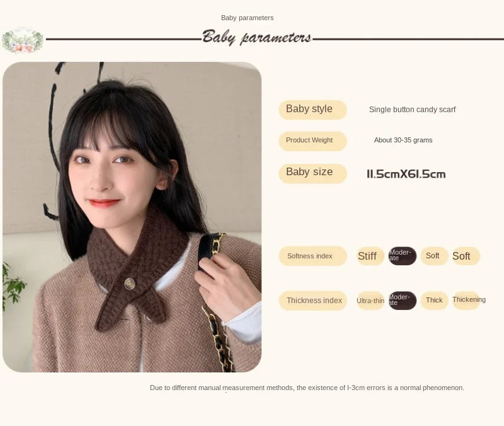Click the model wearing brown scarf photo

pos(132,217)
